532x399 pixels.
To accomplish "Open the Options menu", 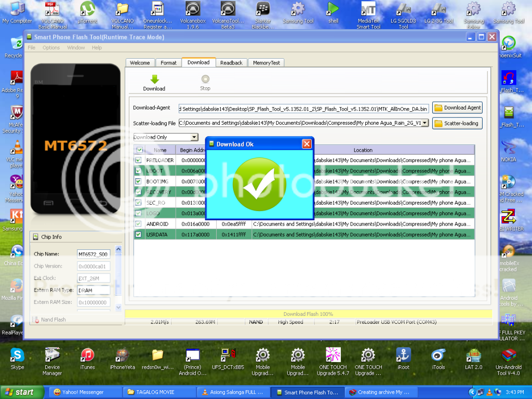I will 51,48.
